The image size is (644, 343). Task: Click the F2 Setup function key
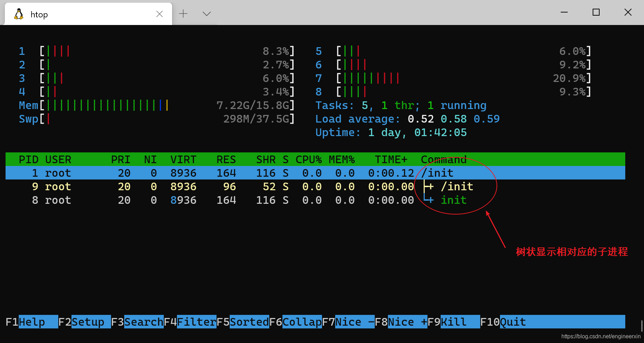coord(85,322)
